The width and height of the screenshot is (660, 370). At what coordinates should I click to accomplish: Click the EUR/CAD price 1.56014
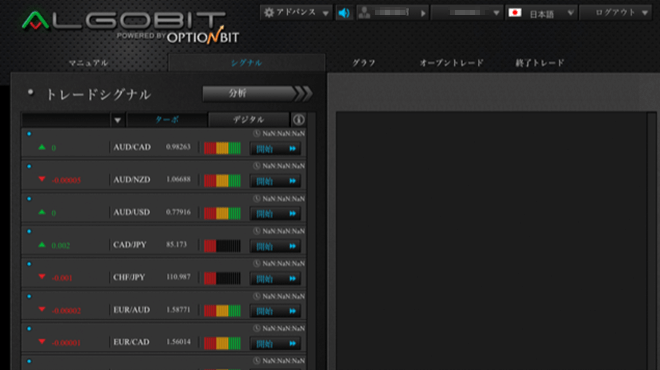[178, 342]
